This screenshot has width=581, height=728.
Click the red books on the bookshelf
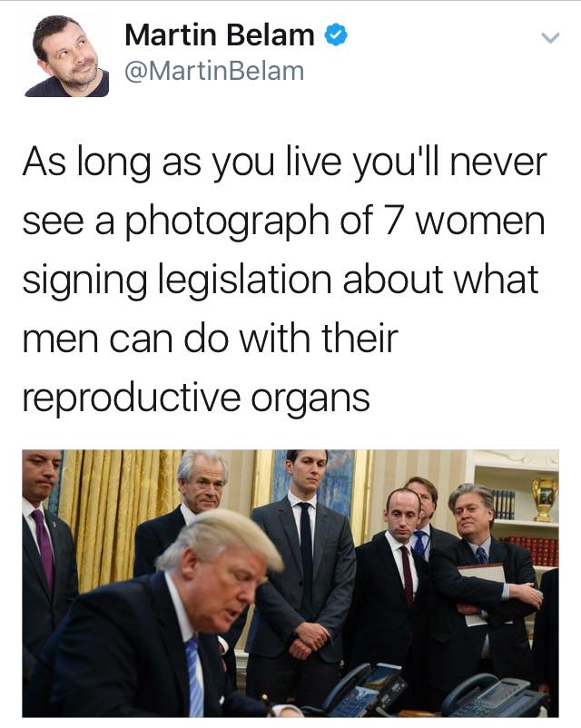(x=534, y=550)
